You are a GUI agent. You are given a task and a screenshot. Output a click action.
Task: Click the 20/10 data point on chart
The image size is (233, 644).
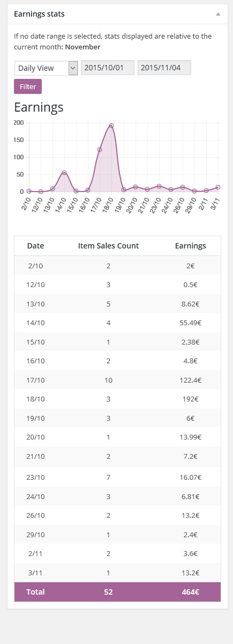pyautogui.click(x=136, y=187)
